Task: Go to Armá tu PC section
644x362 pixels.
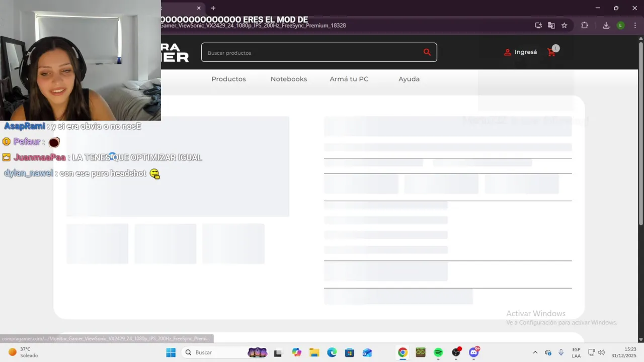Action: 349,79
